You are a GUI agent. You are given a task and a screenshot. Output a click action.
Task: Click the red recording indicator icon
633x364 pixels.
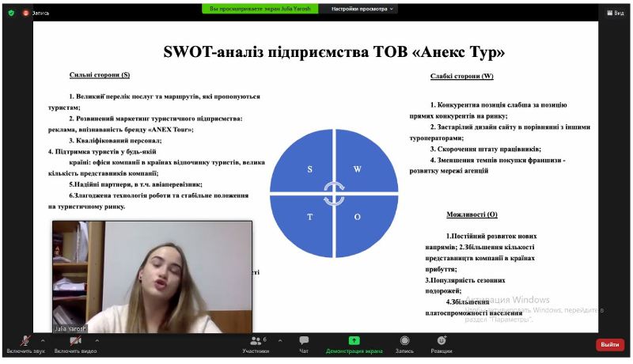tap(26, 13)
